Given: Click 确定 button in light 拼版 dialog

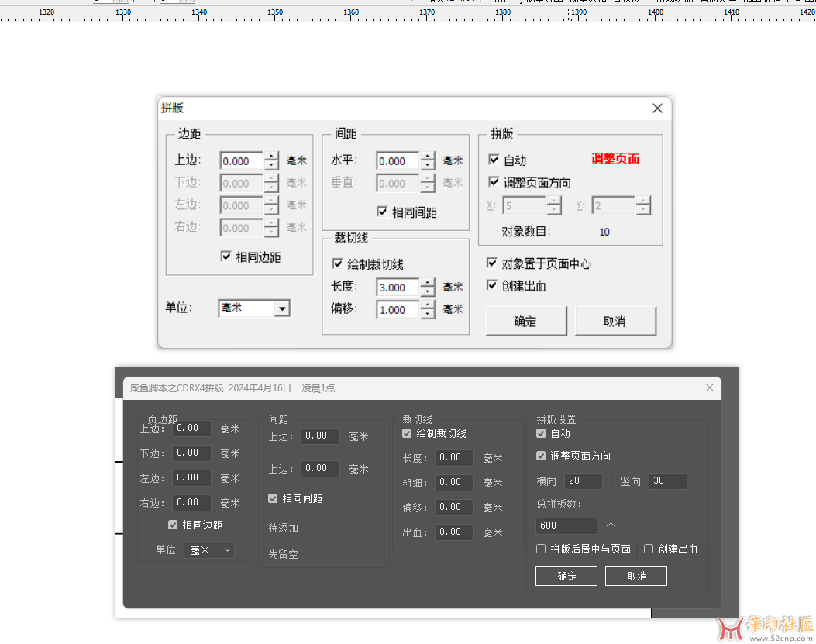Looking at the screenshot, I should pos(525,321).
